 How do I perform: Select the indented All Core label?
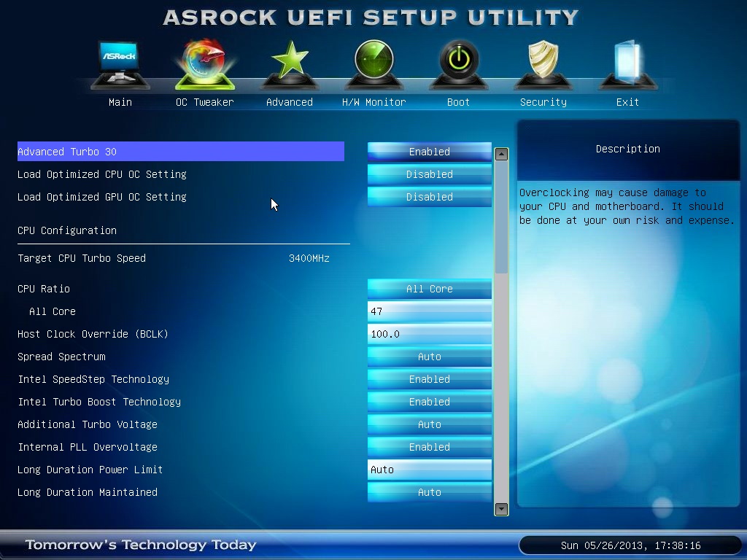pos(53,311)
